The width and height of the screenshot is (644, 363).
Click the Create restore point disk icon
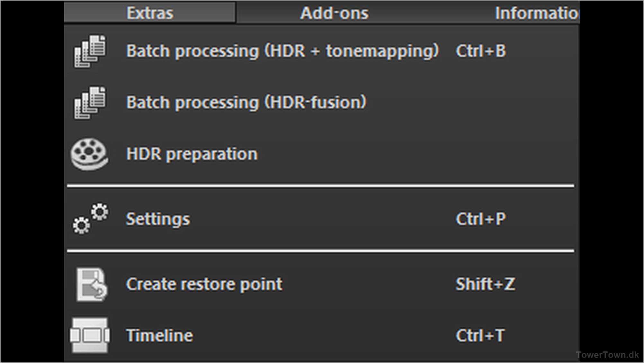pos(91,284)
